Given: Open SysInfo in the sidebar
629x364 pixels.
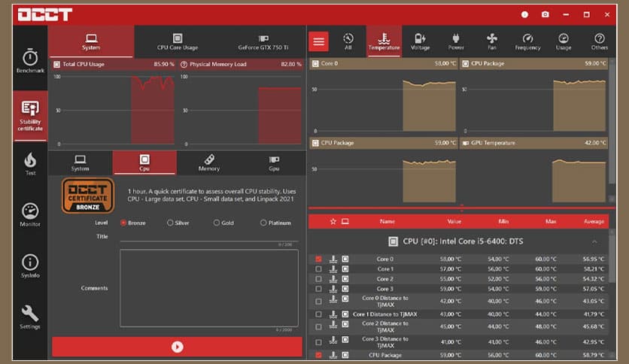Looking at the screenshot, I should click(x=30, y=266).
